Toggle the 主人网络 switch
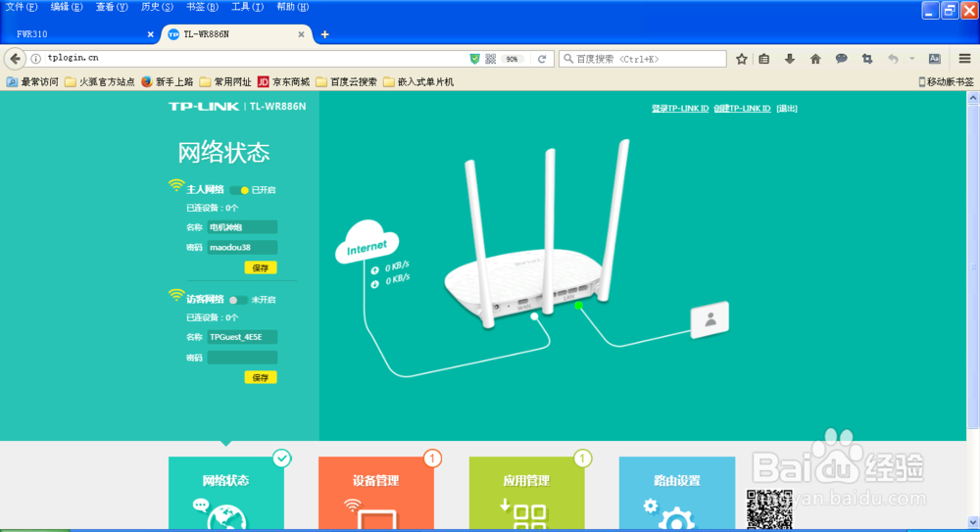Screen dimensions: 980x532 [239, 190]
